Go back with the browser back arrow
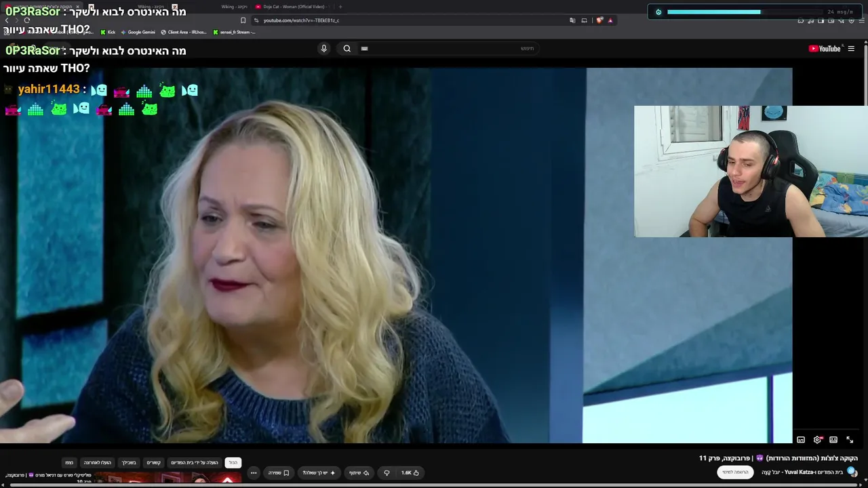Viewport: 868px width, 488px height. (x=6, y=20)
